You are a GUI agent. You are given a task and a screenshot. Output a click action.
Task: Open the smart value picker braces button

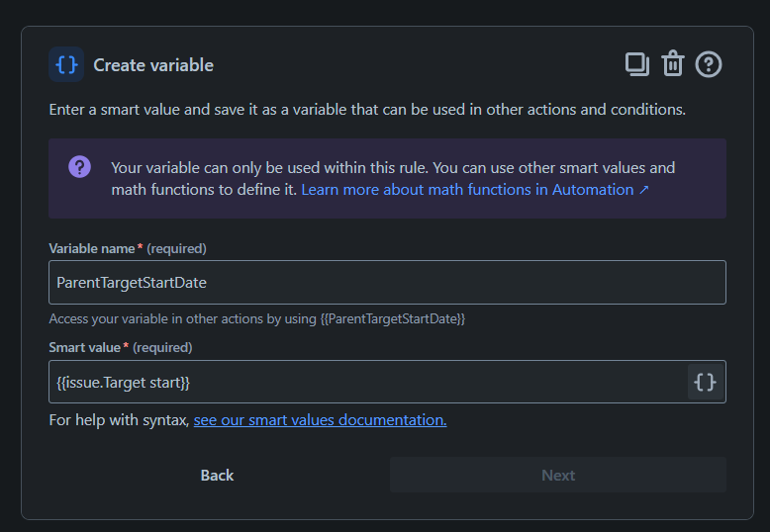coord(705,382)
